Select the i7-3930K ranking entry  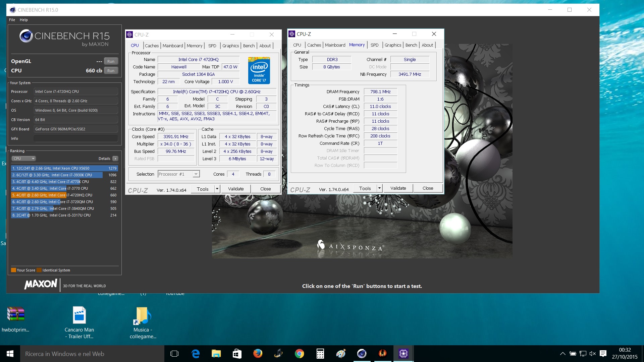[64, 175]
